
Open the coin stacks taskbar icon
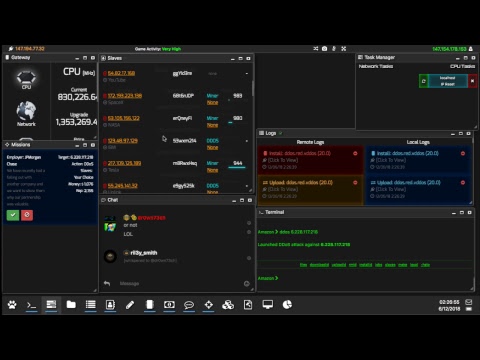pos(228,304)
